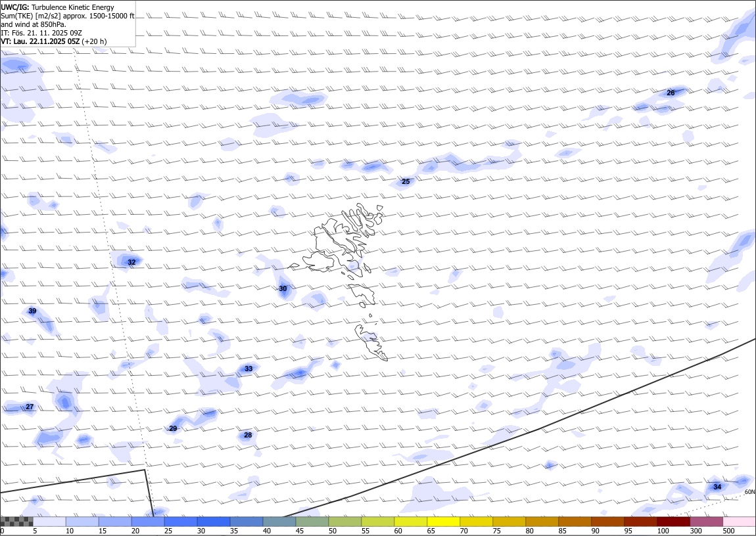This screenshot has width=756, height=536.
Task: Click the TKE value label 27
Action: [30, 407]
